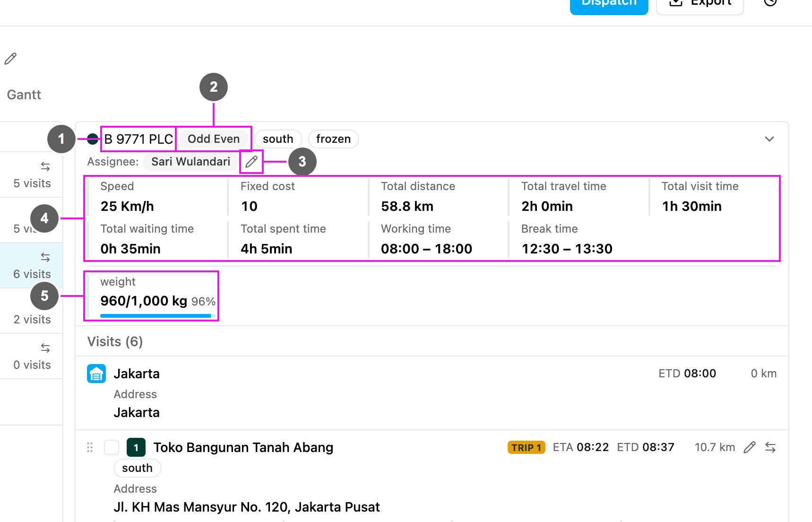Reassign Toko Bangunan Tanah Abang using swap arrows

770,447
